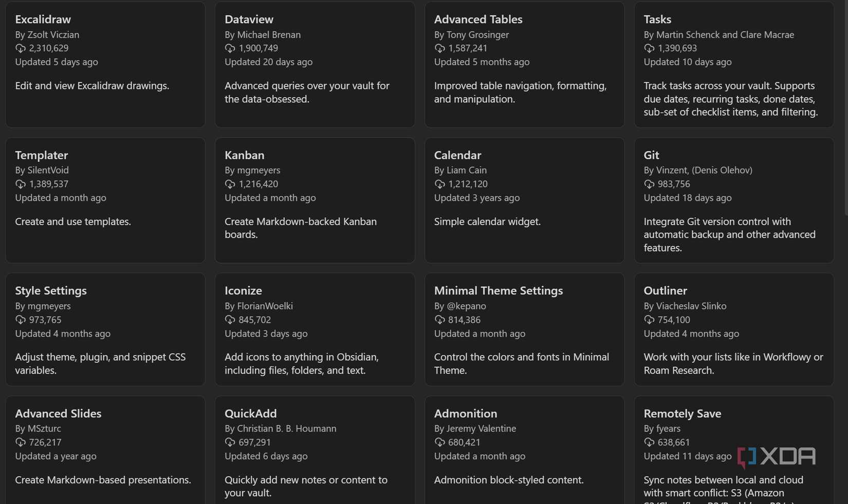The height and width of the screenshot is (504, 848).
Task: Open the Dataview plugin title
Action: click(x=249, y=19)
